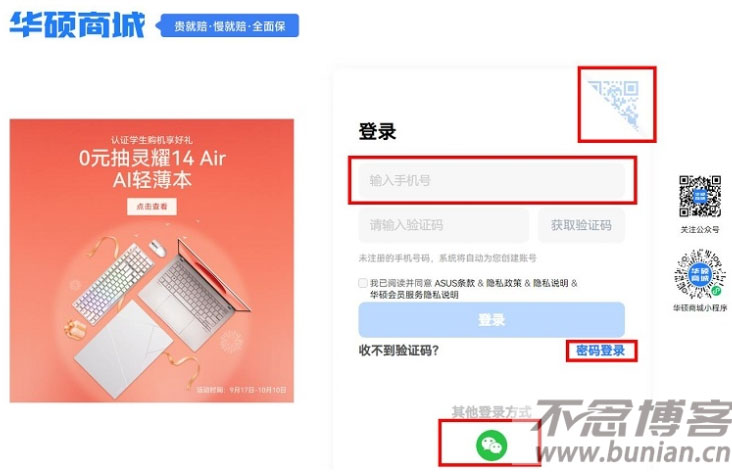Image resolution: width=732 pixels, height=475 pixels.
Task: Click the 收不到验证码? help link
Action: [399, 350]
